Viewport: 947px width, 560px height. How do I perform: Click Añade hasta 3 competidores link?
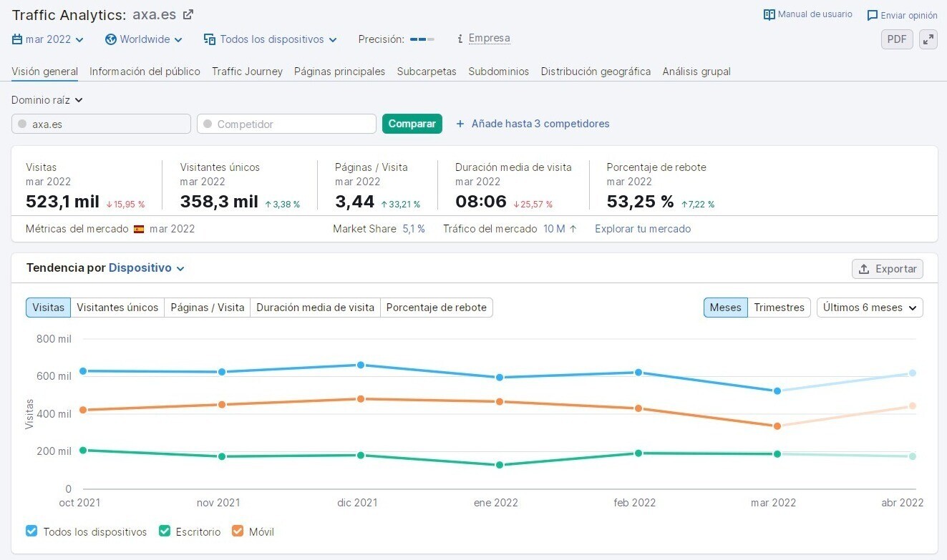[x=540, y=124]
